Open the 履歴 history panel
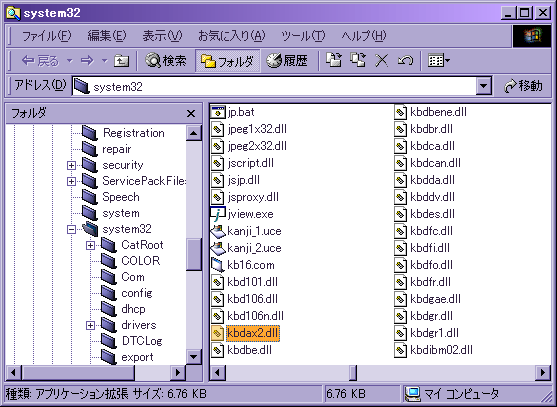This screenshot has width=557, height=407. coord(287,61)
